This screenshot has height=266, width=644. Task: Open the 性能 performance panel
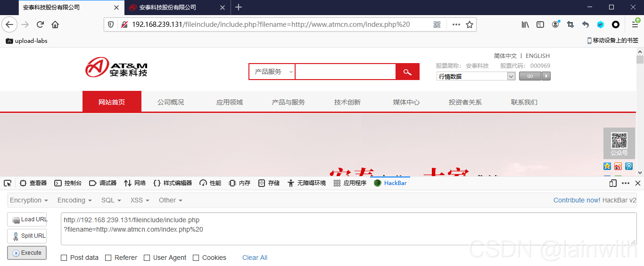(210, 183)
